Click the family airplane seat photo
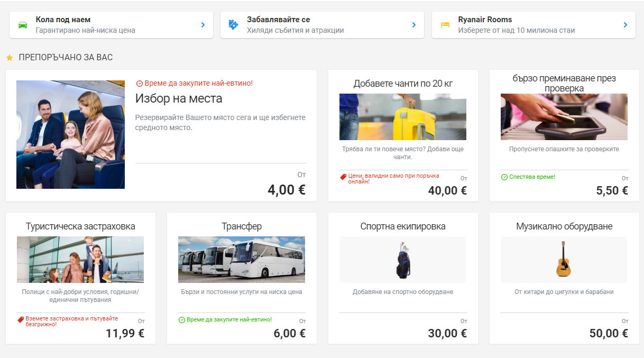This screenshot has height=358, width=644. point(70,134)
